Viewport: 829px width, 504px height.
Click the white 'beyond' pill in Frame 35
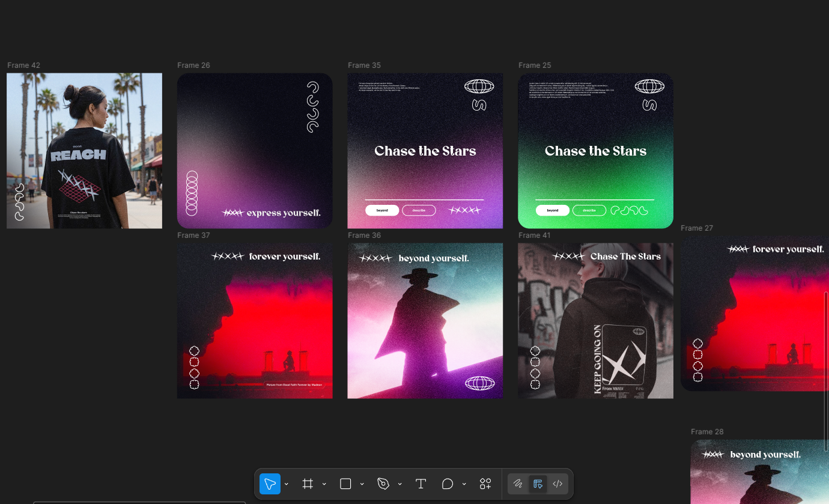[x=382, y=210]
